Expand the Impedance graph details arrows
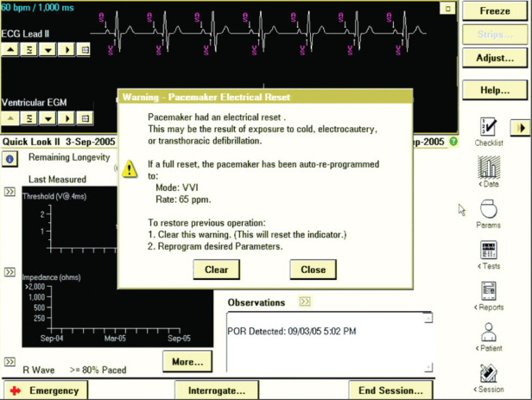Screen dimensions: 532x400 9,272
